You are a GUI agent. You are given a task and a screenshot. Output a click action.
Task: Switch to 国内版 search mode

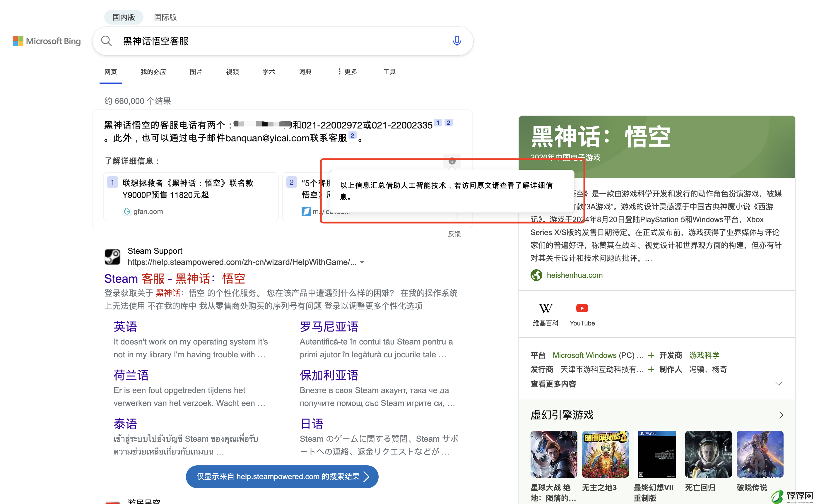tap(124, 17)
